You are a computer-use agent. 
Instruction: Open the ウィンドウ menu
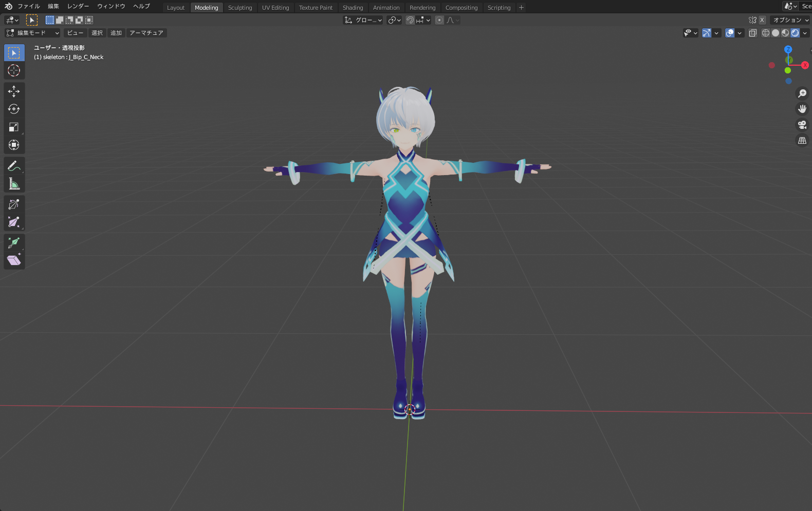111,6
